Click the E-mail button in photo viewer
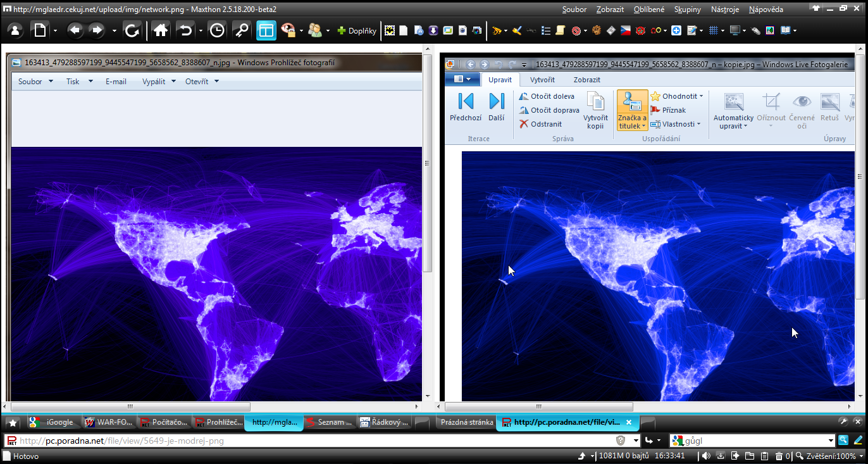The width and height of the screenshot is (868, 464). tap(116, 82)
